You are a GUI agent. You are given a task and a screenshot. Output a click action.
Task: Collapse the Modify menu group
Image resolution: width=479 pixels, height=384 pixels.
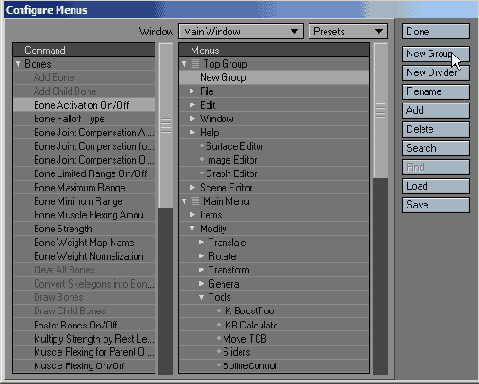pos(192,228)
